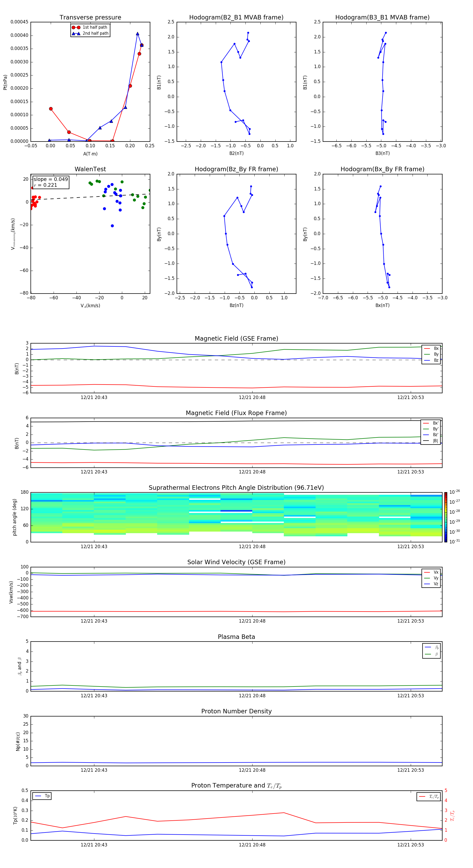Click 'slope = 0.049' annotation
Screen dimensions: 473x868
click(x=51, y=179)
